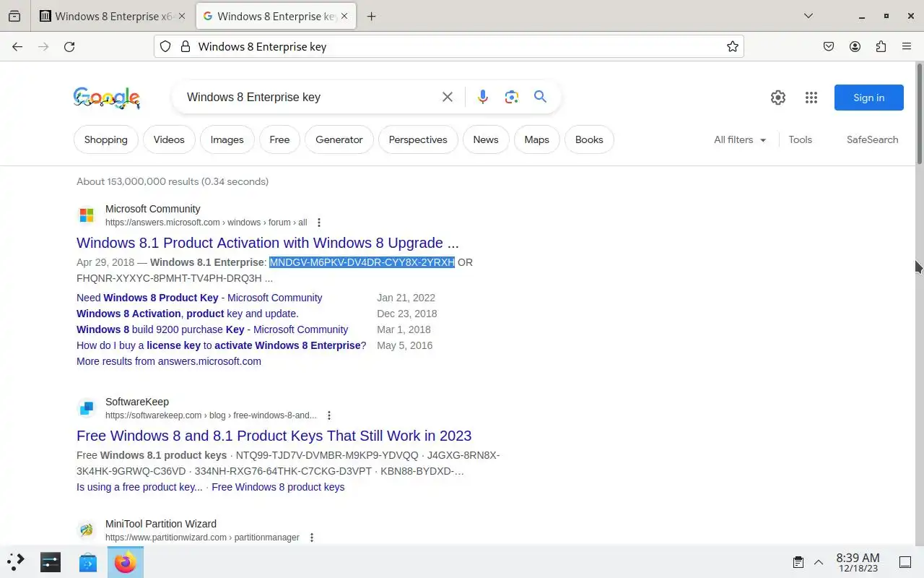
Task: Click the Sign in button
Action: pyautogui.click(x=868, y=98)
